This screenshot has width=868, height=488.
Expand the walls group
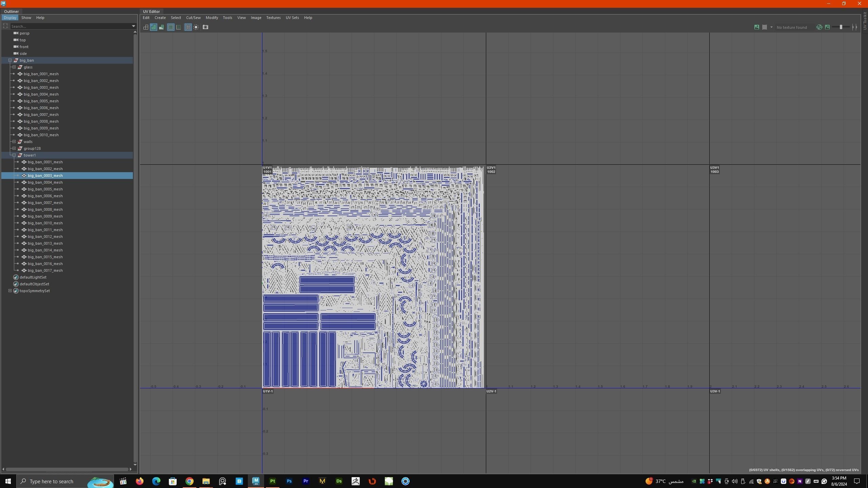[x=14, y=142]
